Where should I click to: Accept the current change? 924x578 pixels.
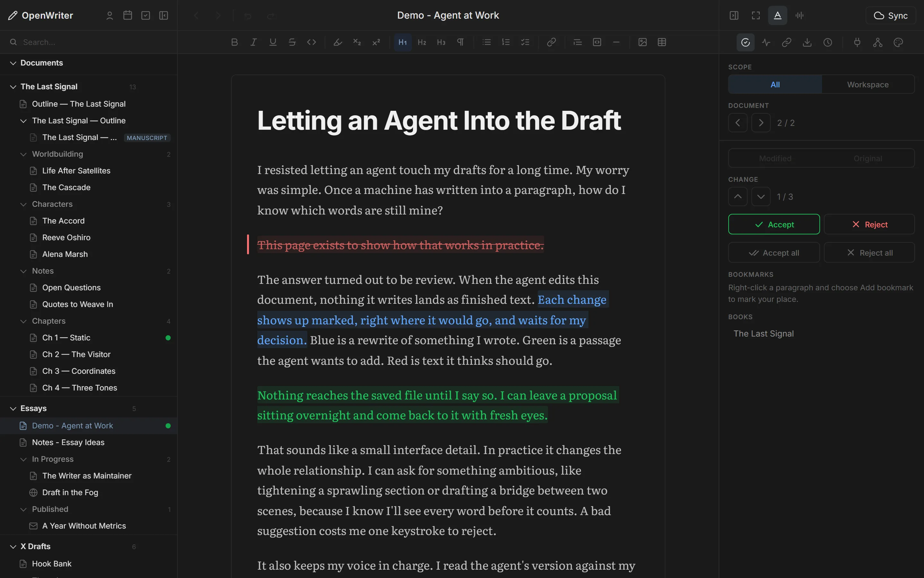774,224
